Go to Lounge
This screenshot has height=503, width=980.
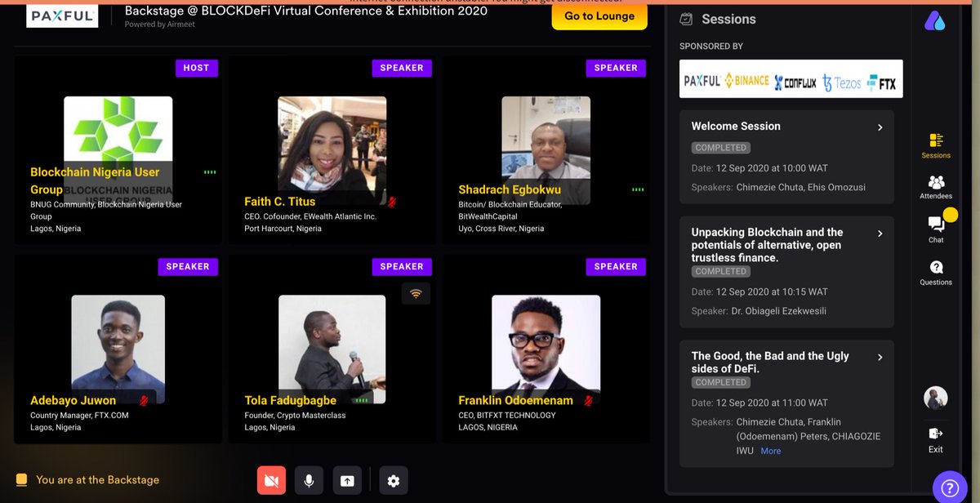[x=599, y=16]
